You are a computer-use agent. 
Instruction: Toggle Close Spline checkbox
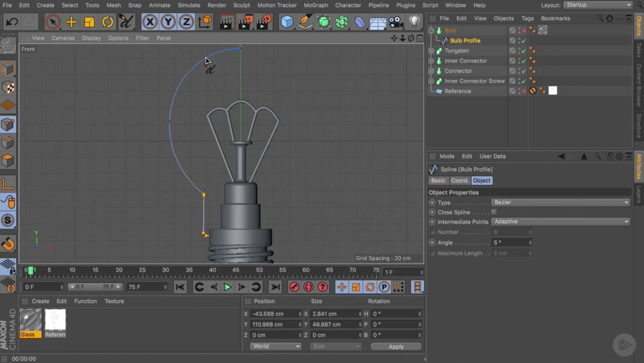494,212
